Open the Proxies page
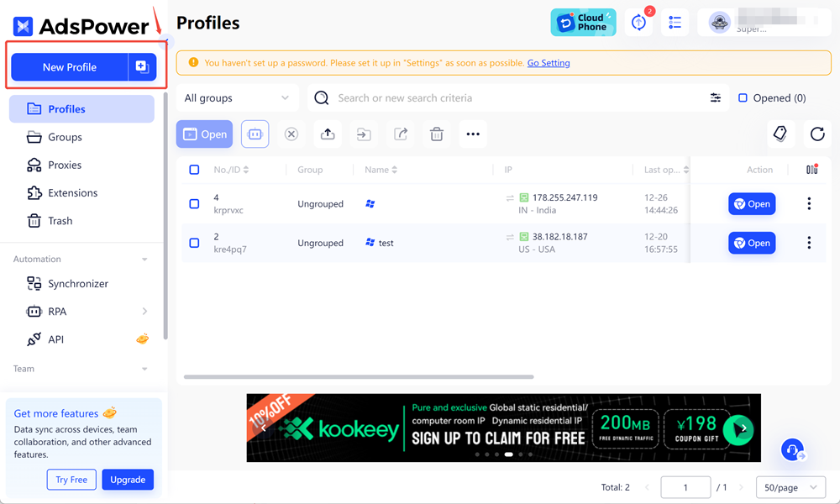 tap(65, 165)
